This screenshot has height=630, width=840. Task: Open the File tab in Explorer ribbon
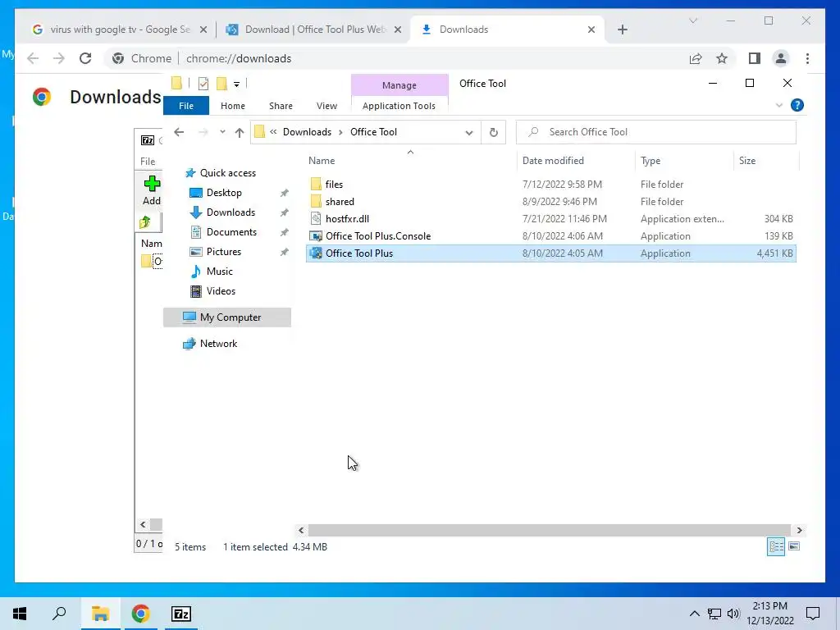[x=186, y=106]
